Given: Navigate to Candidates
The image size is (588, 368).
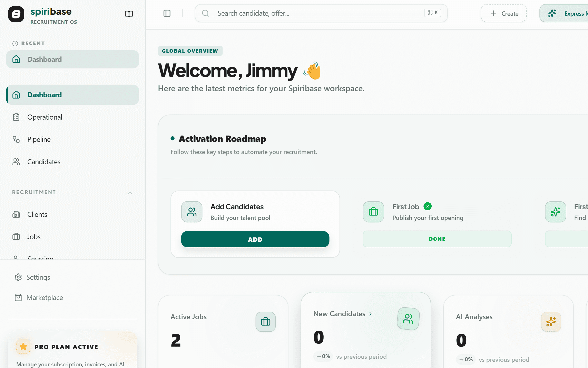Looking at the screenshot, I should 72,162.
